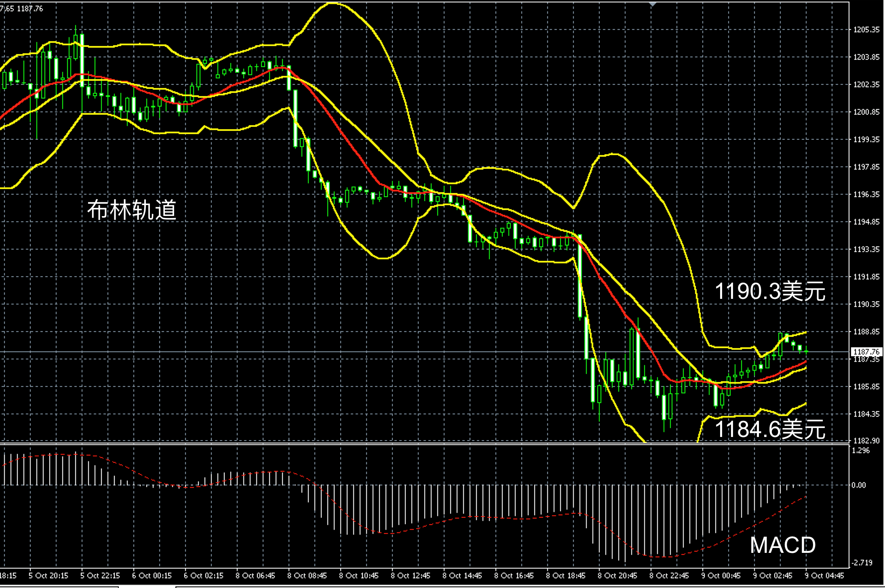Click MACD scale value 0.00
The image size is (885, 588).
859,485
